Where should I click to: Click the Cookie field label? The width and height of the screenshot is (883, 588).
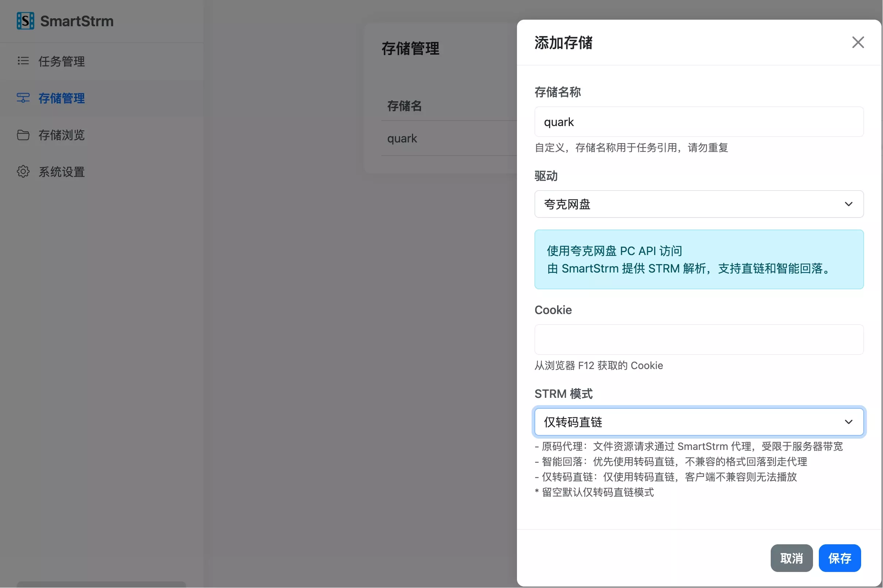[x=553, y=310]
